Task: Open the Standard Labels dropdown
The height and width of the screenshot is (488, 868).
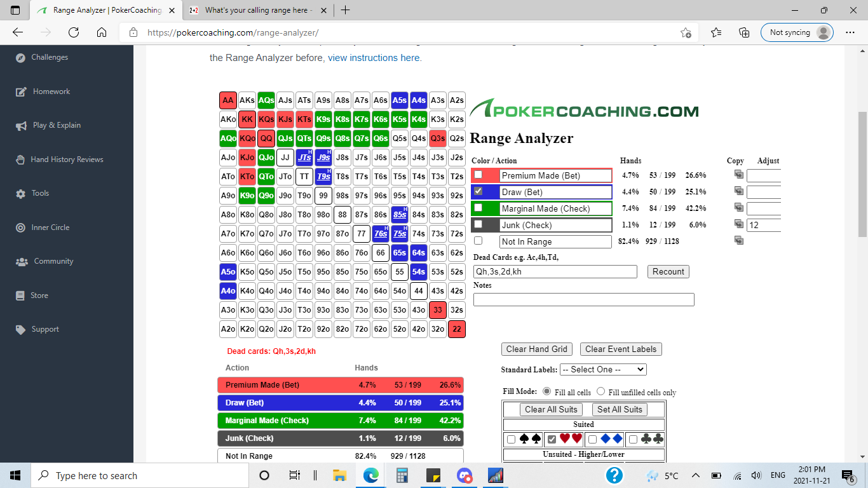Action: click(x=603, y=369)
